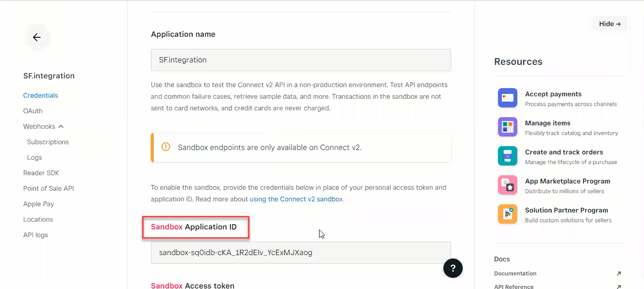Viewport: 644px width, 289px height.
Task: Open Solution Partner Program link
Action: [x=567, y=210]
